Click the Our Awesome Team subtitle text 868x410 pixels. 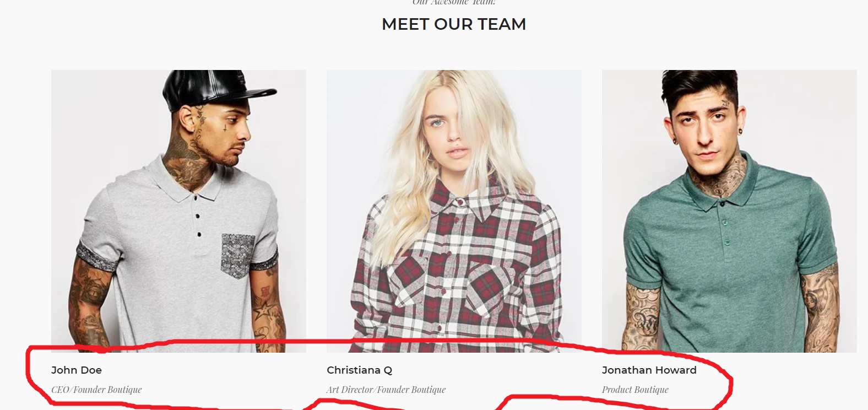click(x=454, y=2)
